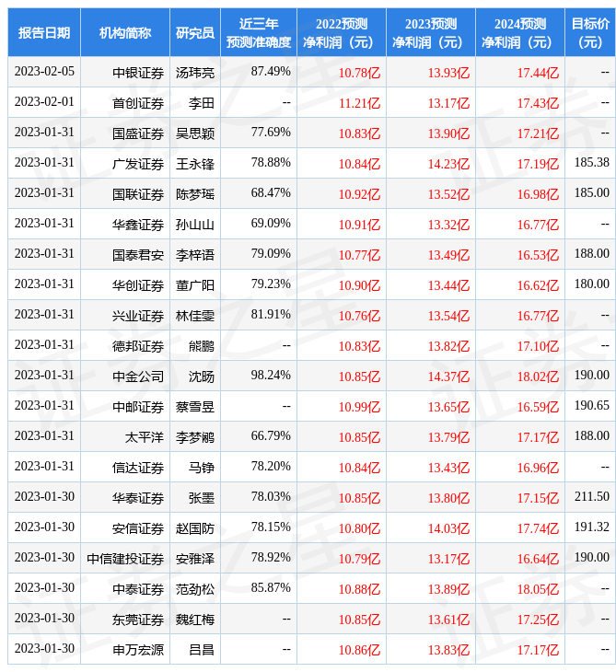Image resolution: width=616 pixels, height=672 pixels.
Task: Click target price 185.38
Action: coord(591,162)
